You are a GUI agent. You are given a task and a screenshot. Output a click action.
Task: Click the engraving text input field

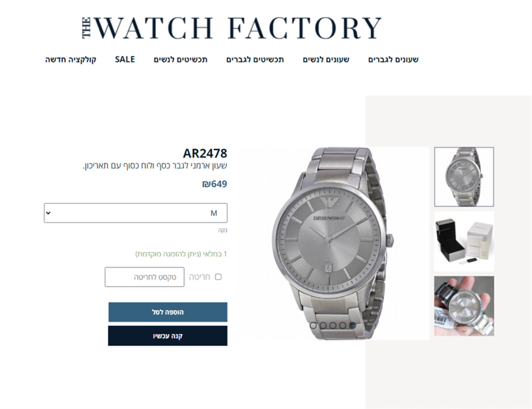(x=144, y=277)
